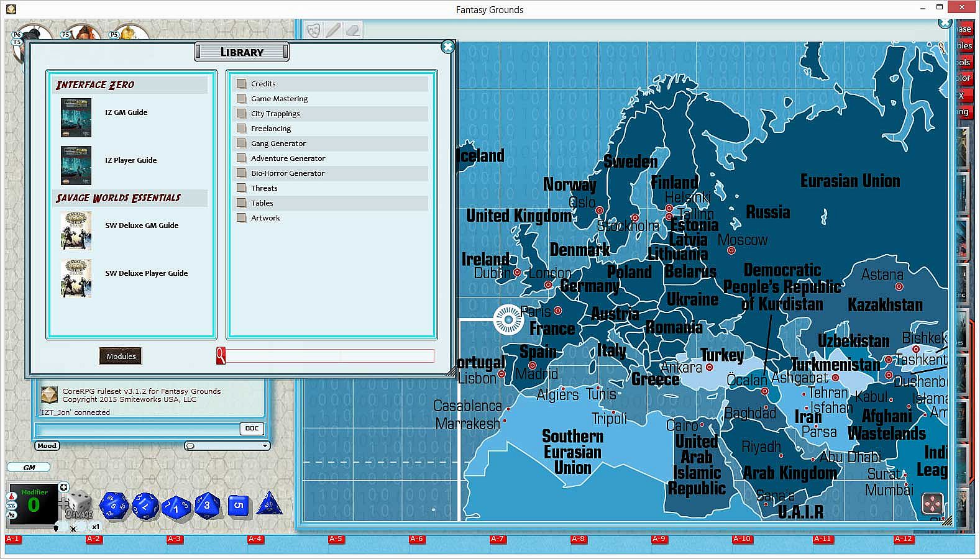Open the SW Deluxe Player Guide module
Screen dimensions: 980x559
click(76, 278)
